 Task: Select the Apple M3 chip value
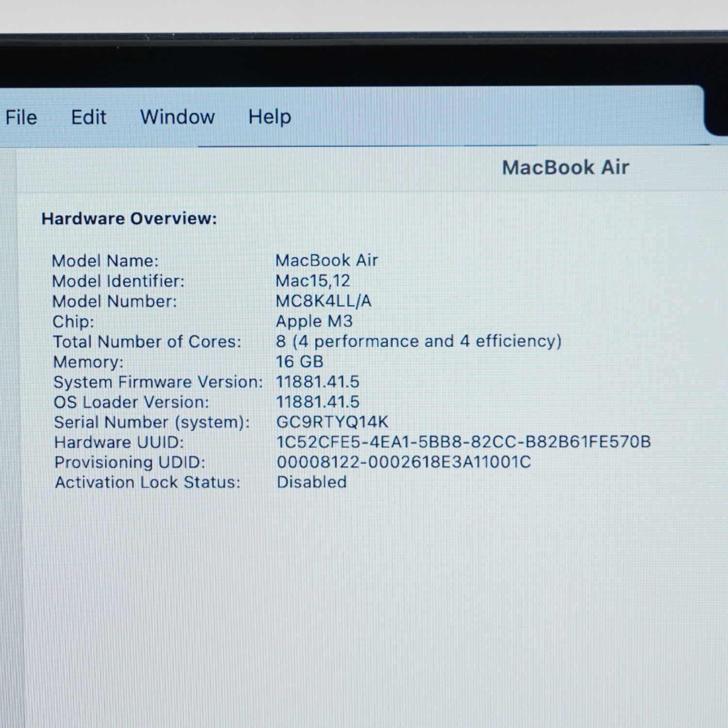(x=314, y=321)
